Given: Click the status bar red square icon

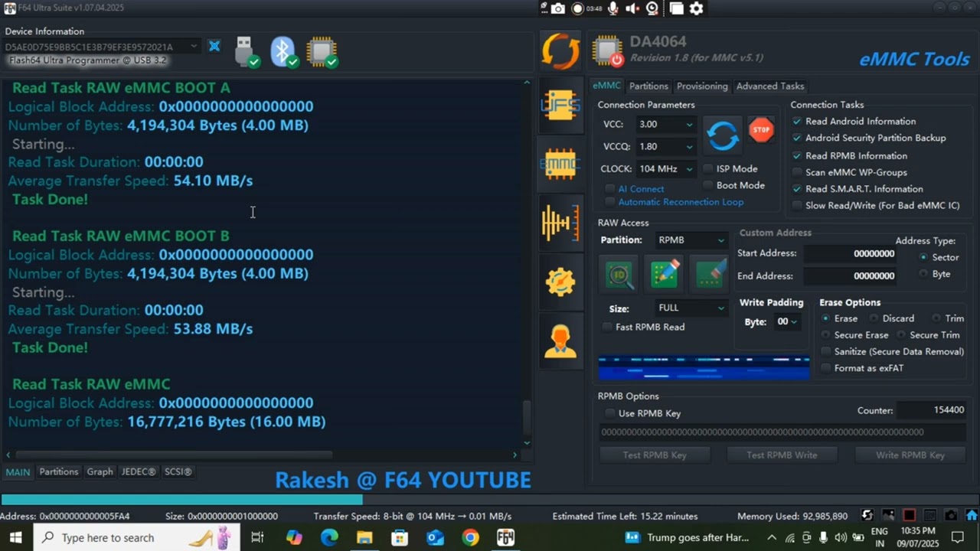Looking at the screenshot, I should click(909, 516).
